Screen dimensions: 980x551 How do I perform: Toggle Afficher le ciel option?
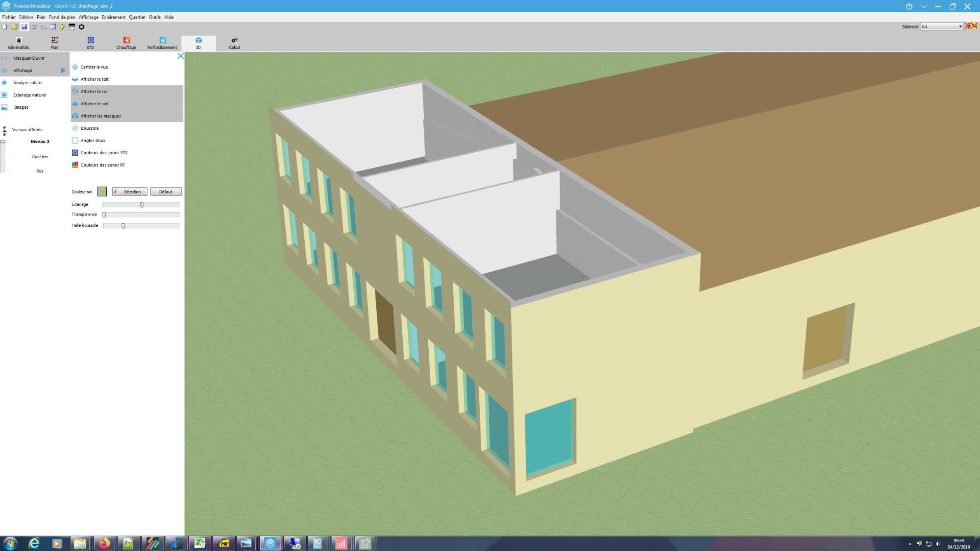pos(95,104)
